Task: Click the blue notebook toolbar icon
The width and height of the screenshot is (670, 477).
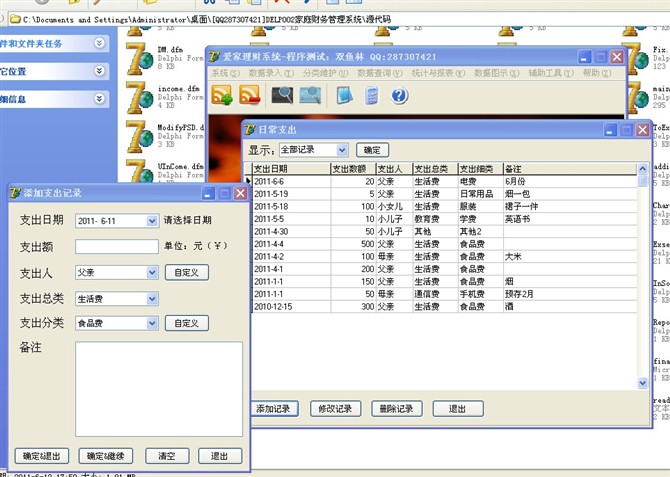Action: (344, 96)
